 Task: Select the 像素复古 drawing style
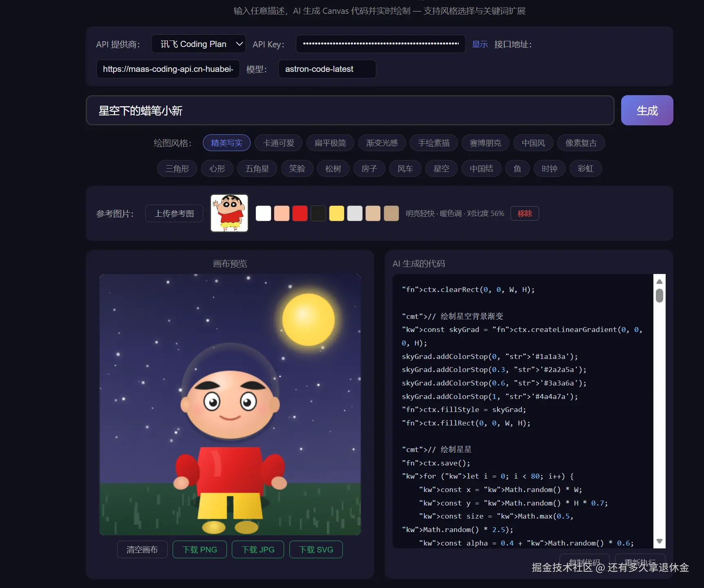coord(581,143)
